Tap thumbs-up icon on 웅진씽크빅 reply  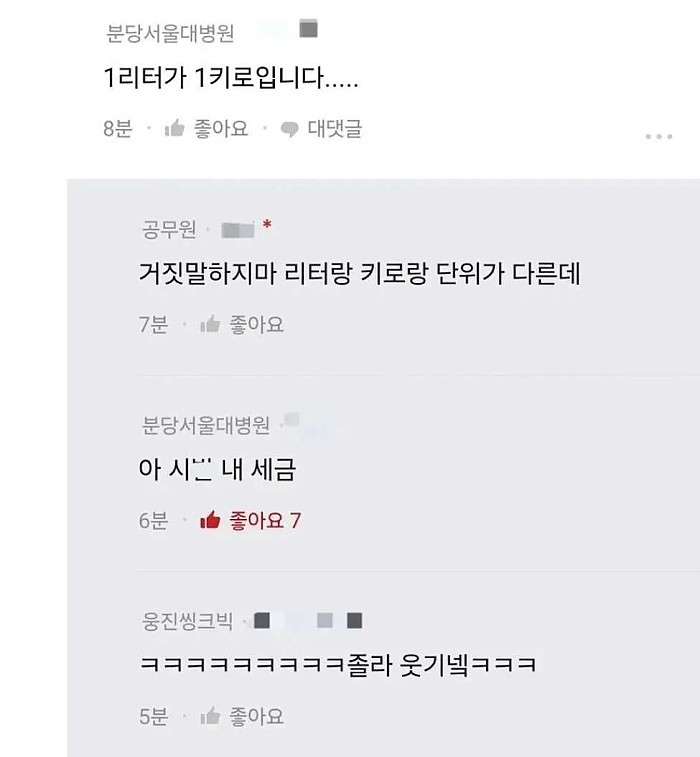[210, 716]
